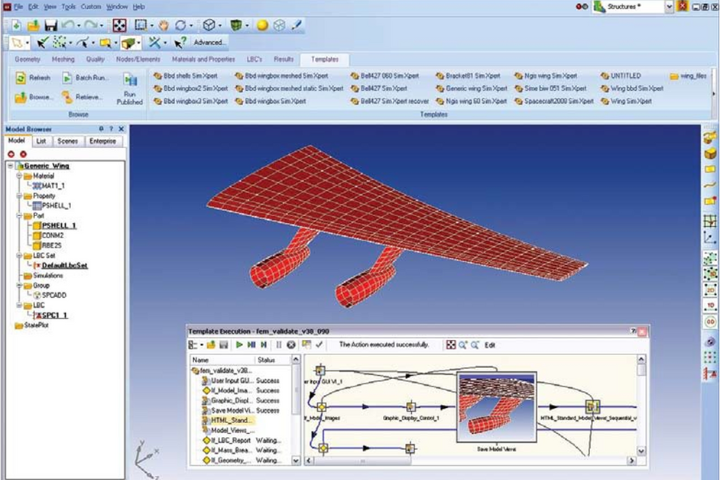Click the Save Model Views thumbnail node
Image resolution: width=720 pixels, height=480 pixels.
pyautogui.click(x=496, y=405)
